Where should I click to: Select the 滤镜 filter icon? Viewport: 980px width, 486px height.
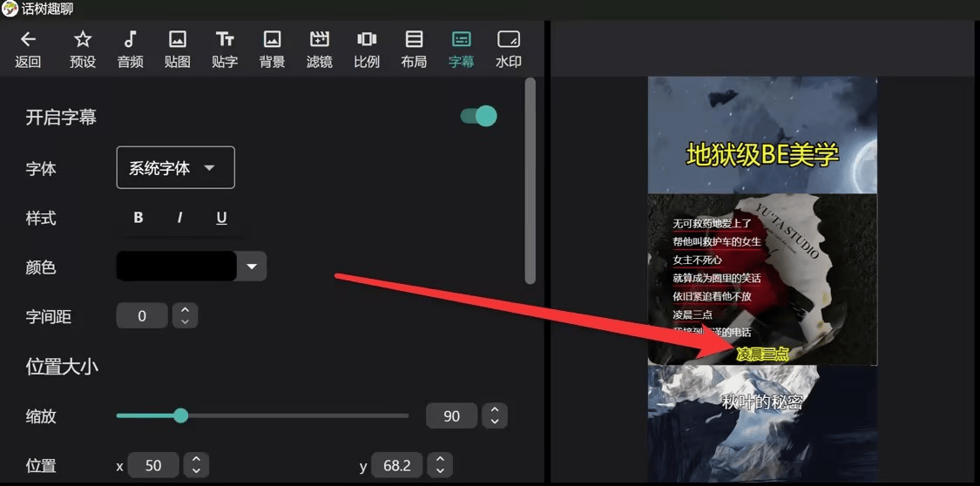coord(320,40)
